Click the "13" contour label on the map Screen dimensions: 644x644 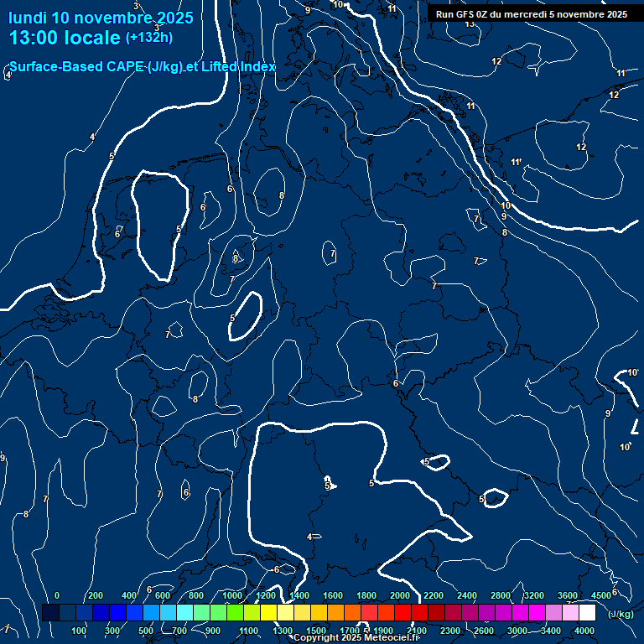[x=470, y=24]
